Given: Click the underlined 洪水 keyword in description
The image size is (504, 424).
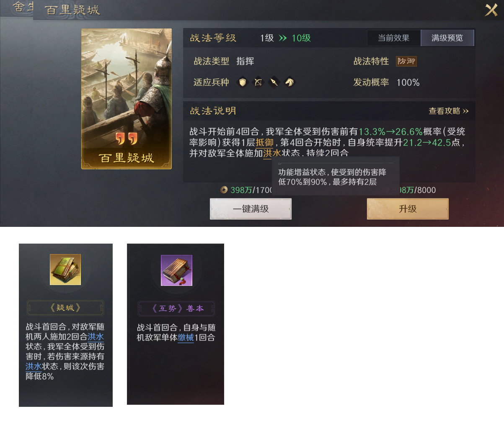Looking at the screenshot, I should pyautogui.click(x=272, y=153).
